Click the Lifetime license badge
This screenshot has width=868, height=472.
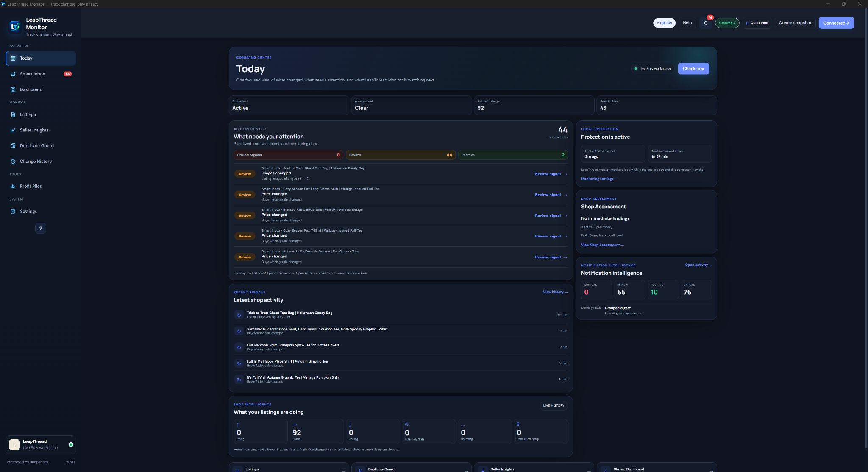tap(727, 23)
